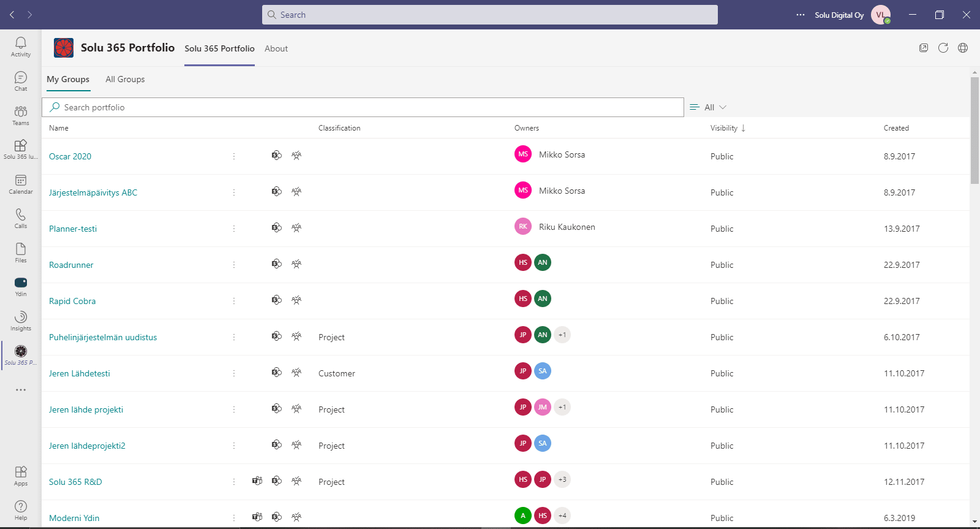Image resolution: width=980 pixels, height=529 pixels.
Task: Open the title bar ellipsis settings menu
Action: tap(801, 15)
